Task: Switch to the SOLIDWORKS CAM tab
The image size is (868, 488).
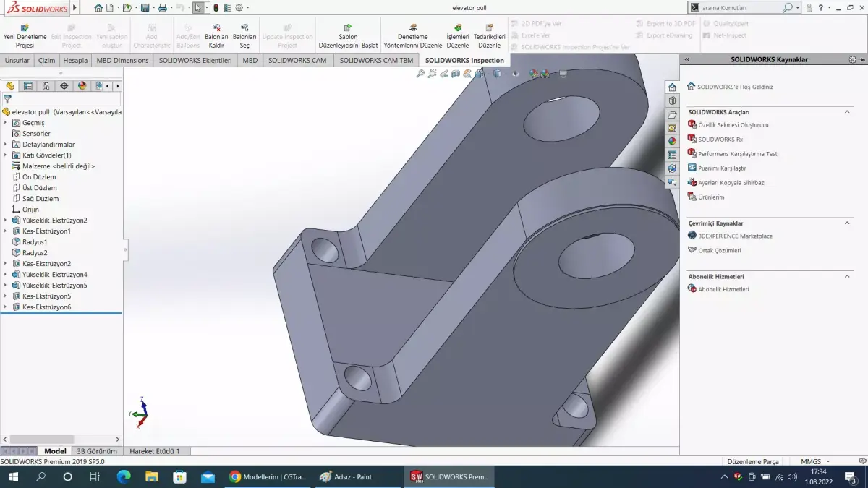Action: (296, 60)
